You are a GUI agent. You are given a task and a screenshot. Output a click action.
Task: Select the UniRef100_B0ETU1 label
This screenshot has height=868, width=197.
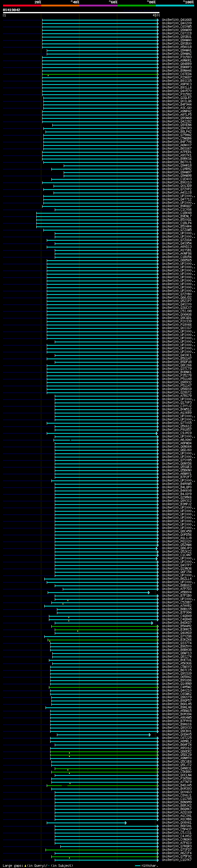tap(177, 660)
